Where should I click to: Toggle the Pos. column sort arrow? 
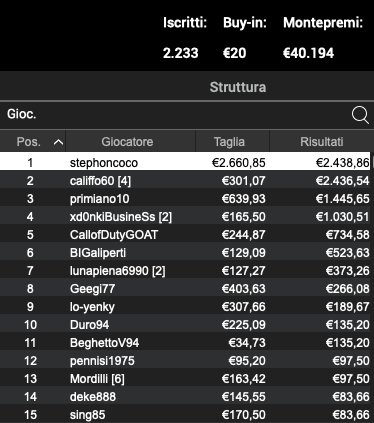coord(58,142)
